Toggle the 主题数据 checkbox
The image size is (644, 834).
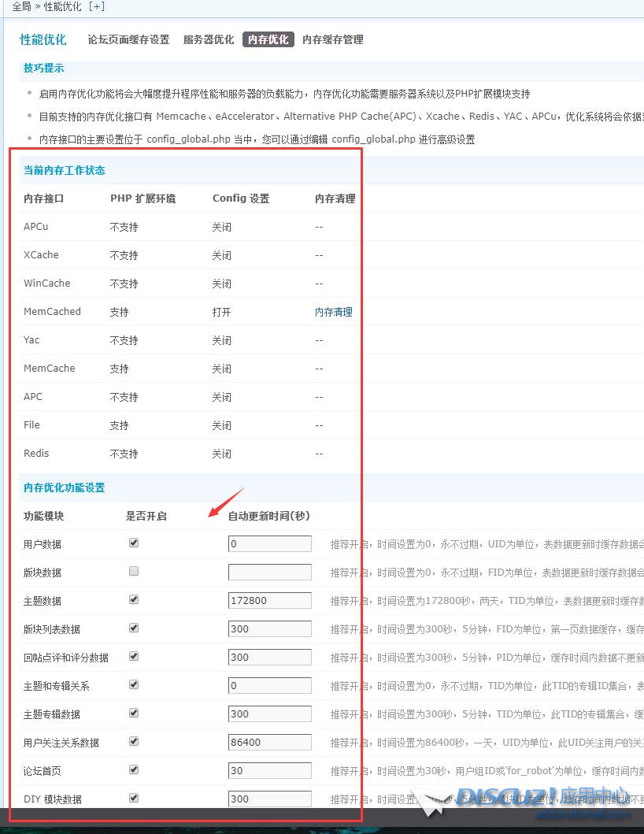click(x=134, y=600)
